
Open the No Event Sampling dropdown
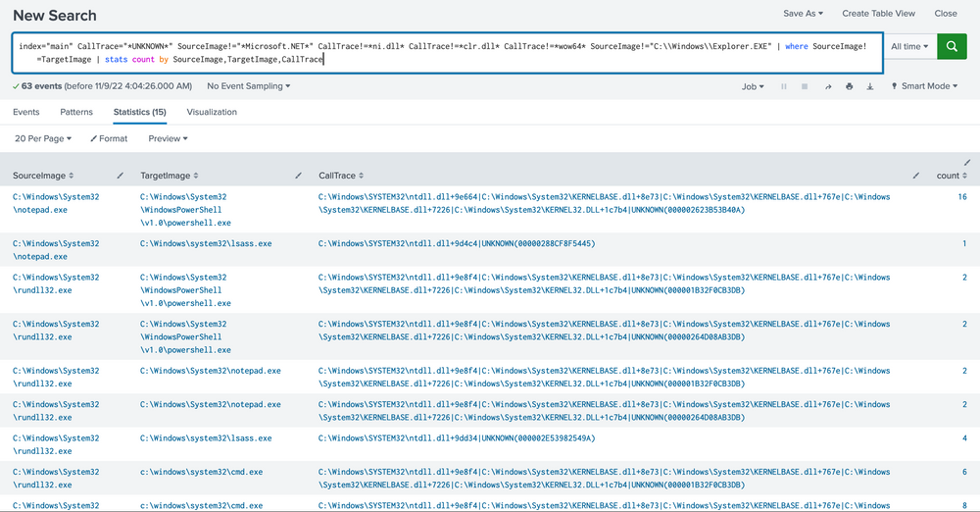(248, 86)
